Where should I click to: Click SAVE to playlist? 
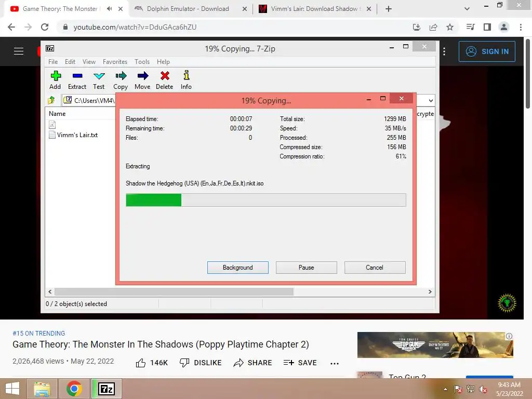pyautogui.click(x=300, y=363)
